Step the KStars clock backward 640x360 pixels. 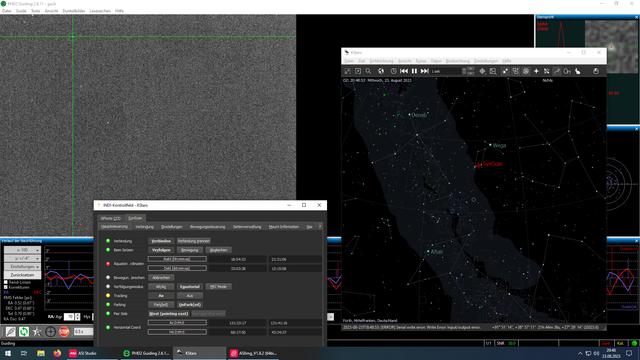pos(404,71)
